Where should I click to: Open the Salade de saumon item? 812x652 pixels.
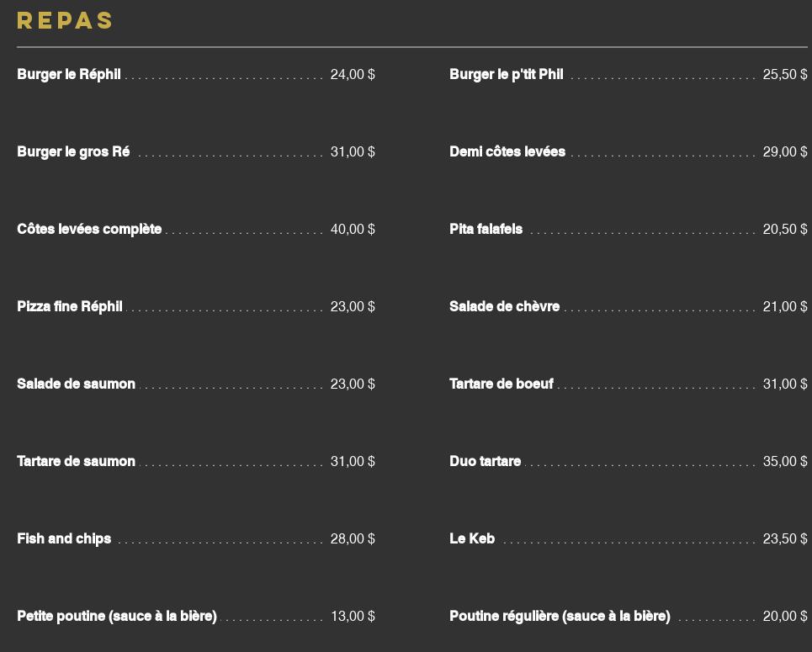click(76, 384)
